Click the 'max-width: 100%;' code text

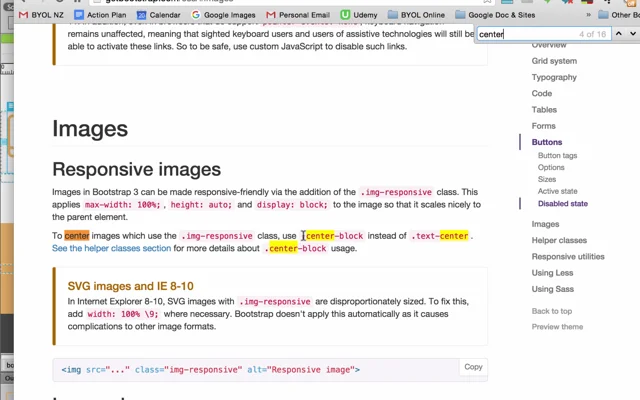(122, 204)
